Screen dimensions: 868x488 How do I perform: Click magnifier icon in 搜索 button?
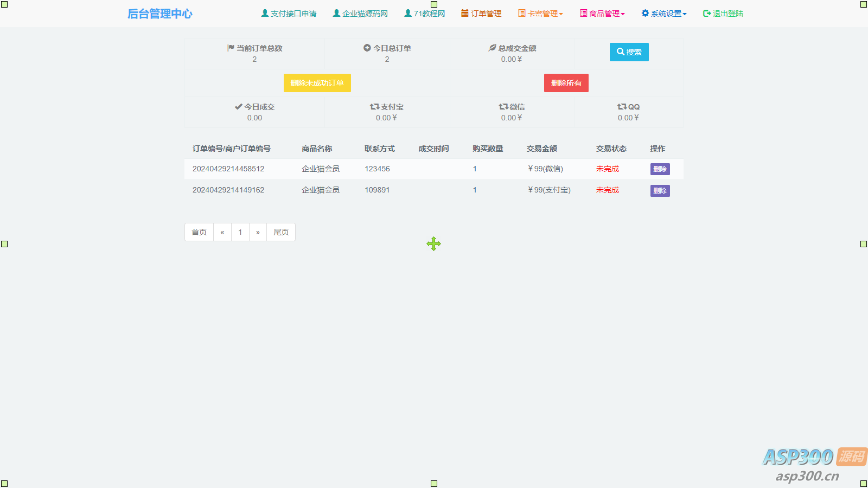click(621, 52)
